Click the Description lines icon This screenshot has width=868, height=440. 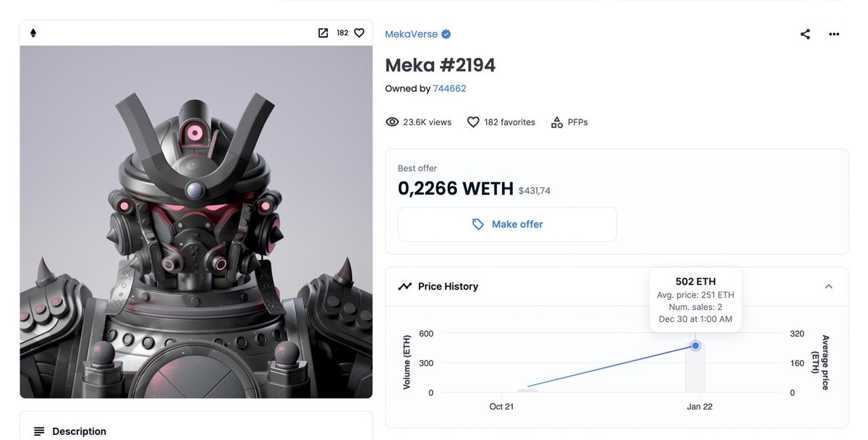(x=39, y=431)
